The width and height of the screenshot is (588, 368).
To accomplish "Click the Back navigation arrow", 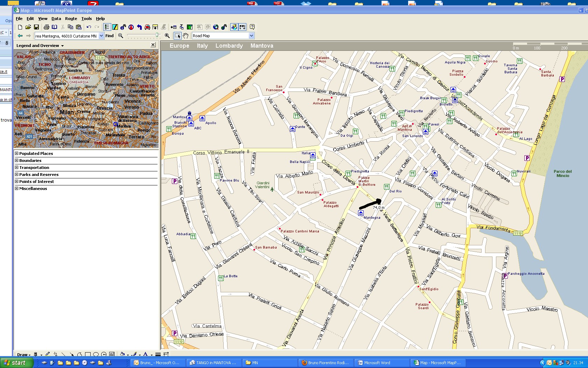I will (20, 36).
